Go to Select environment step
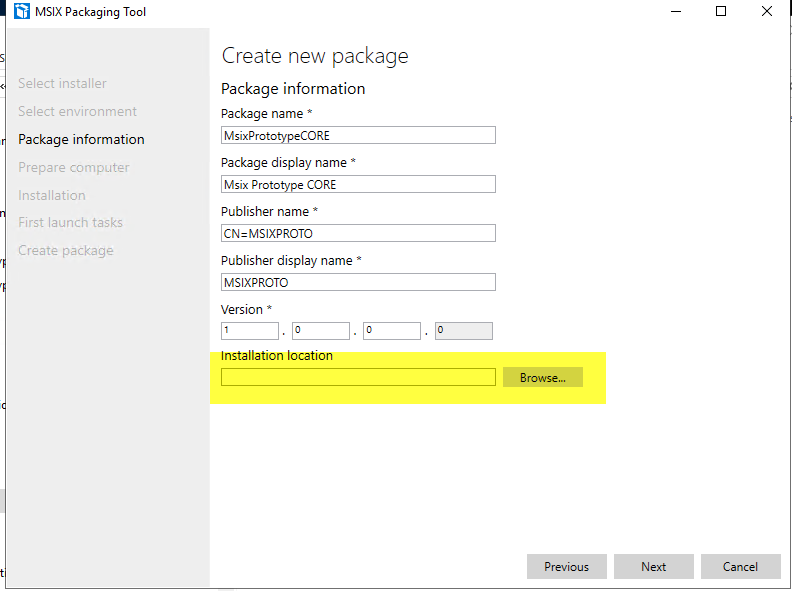 point(77,111)
